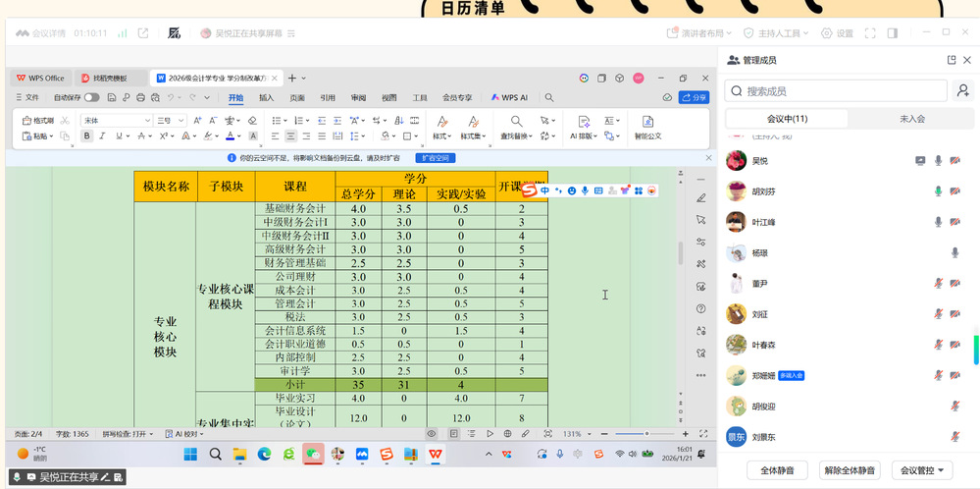Click the camera-off icon for 叶江峰

point(954,223)
